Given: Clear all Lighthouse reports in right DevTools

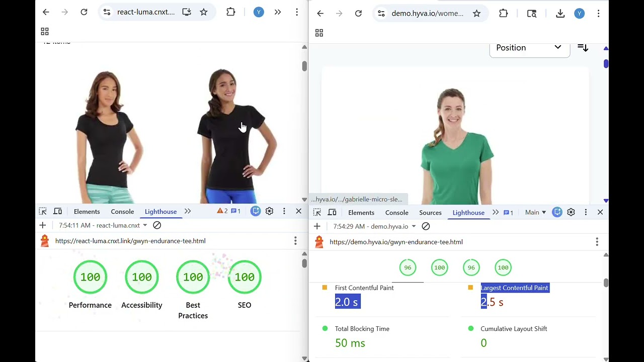Looking at the screenshot, I should coord(426,226).
